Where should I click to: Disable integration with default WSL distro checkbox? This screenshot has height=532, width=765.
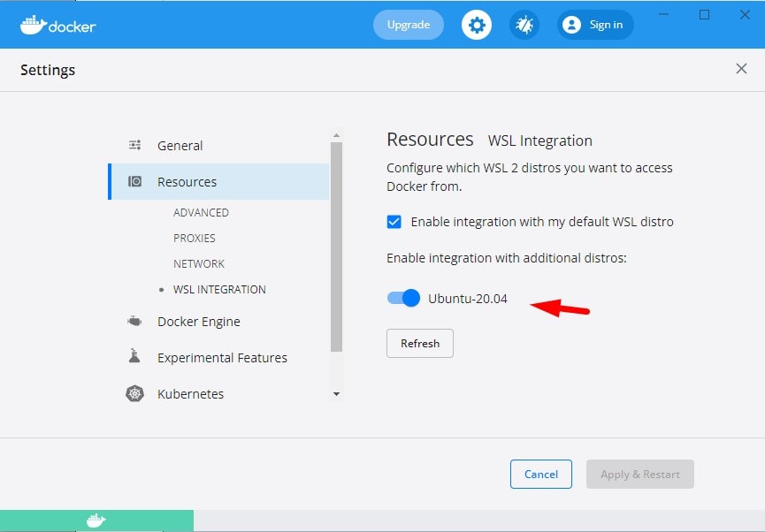point(394,222)
